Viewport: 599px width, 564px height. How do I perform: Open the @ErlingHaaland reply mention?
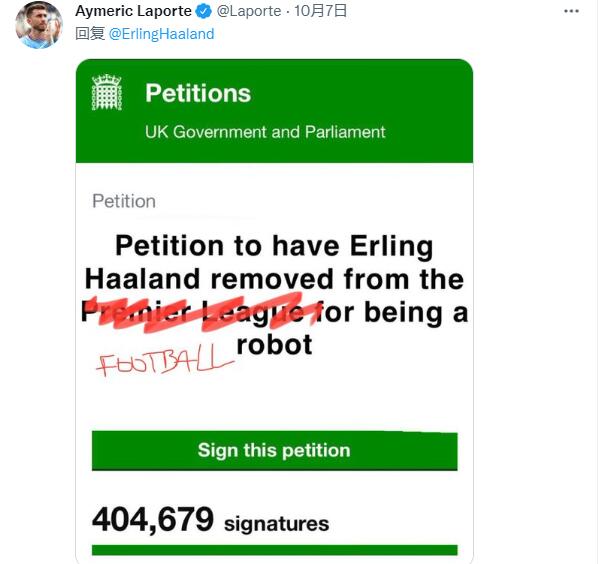161,34
